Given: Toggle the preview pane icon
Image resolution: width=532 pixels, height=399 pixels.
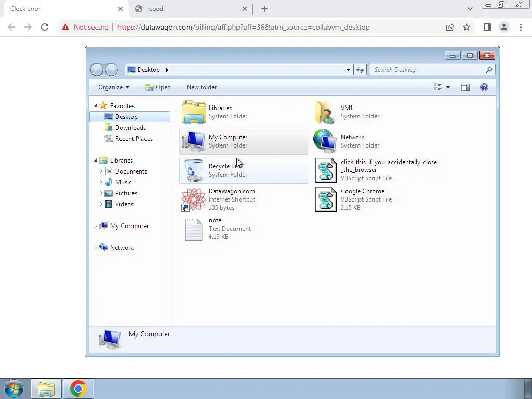Looking at the screenshot, I should 465,87.
